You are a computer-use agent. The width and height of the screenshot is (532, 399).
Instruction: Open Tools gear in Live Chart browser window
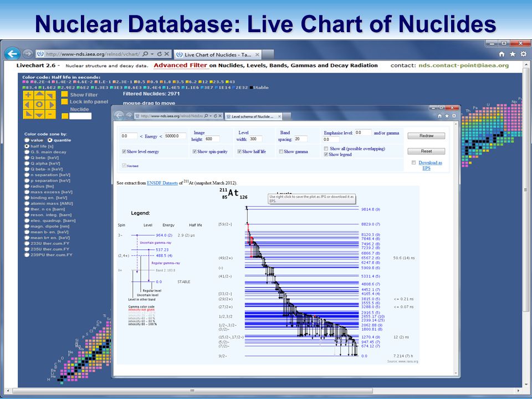click(x=524, y=54)
